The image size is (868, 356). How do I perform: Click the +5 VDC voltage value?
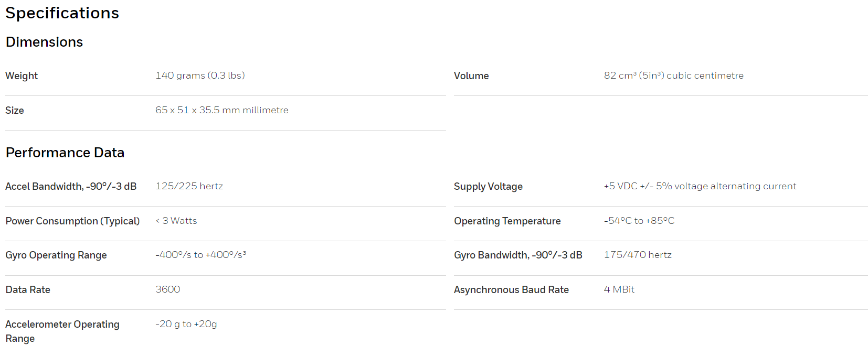700,186
